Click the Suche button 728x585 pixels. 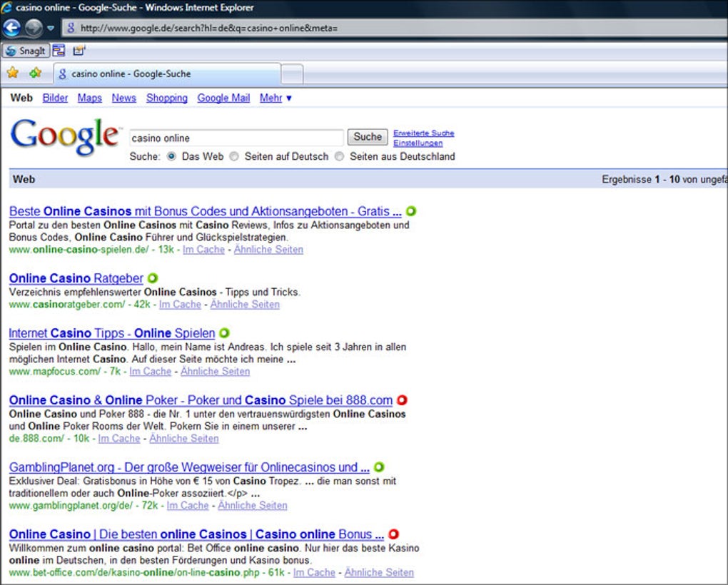click(368, 137)
